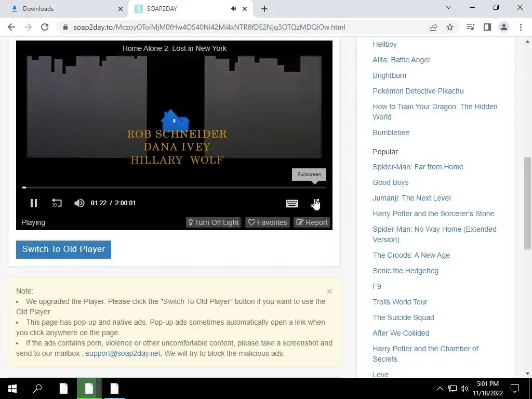Open The Croods: A New Age

click(411, 255)
